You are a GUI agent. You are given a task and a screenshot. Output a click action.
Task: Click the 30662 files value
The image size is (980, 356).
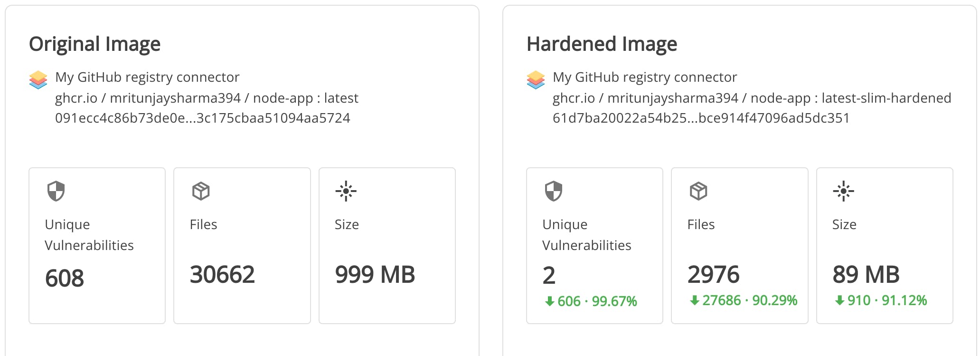(222, 275)
